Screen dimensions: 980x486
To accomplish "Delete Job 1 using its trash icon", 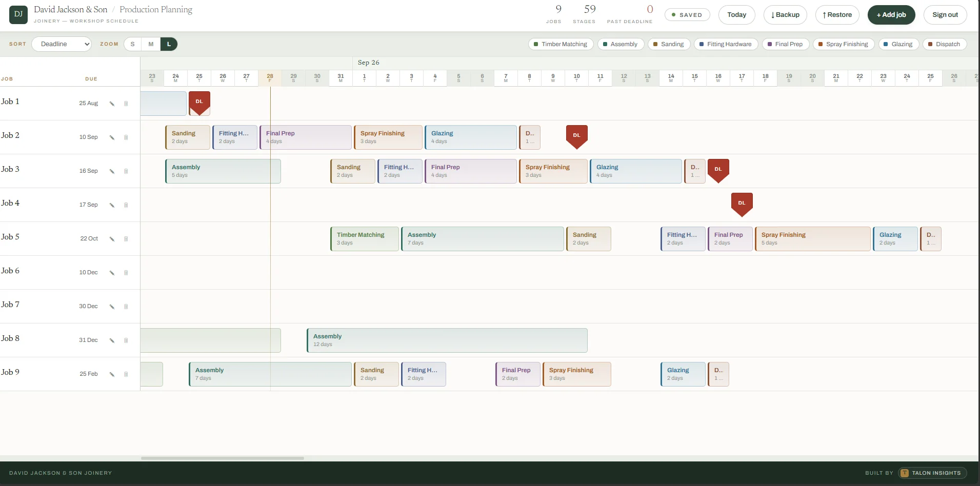I will click(x=126, y=104).
